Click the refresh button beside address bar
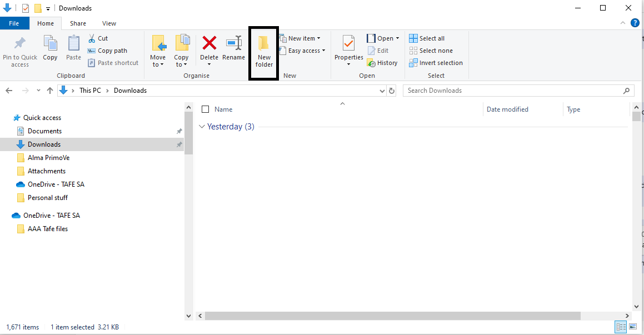Viewport: 644px width, 335px height. click(392, 91)
